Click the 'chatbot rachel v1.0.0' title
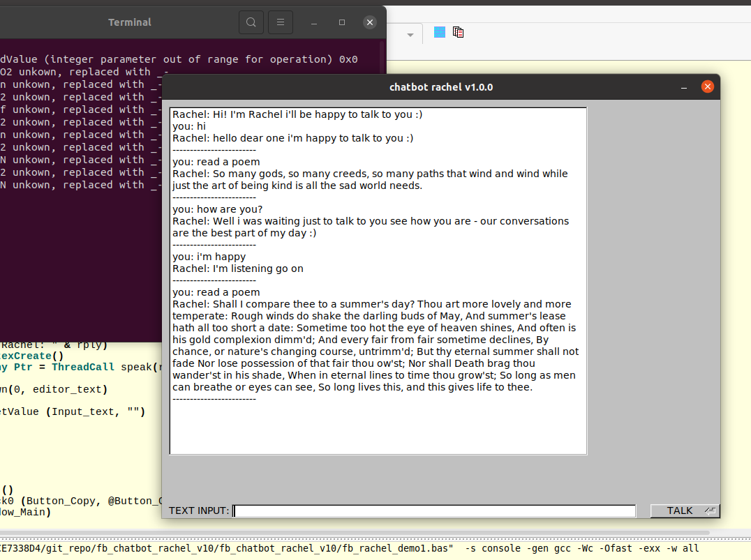 [441, 87]
